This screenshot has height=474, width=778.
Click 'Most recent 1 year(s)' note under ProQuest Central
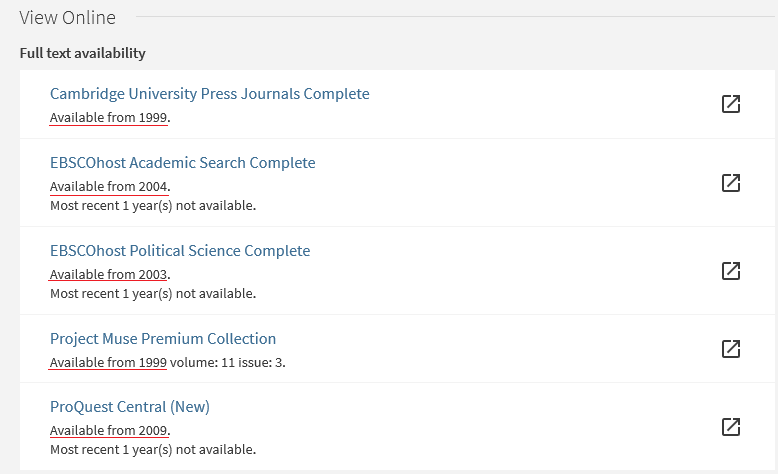153,450
